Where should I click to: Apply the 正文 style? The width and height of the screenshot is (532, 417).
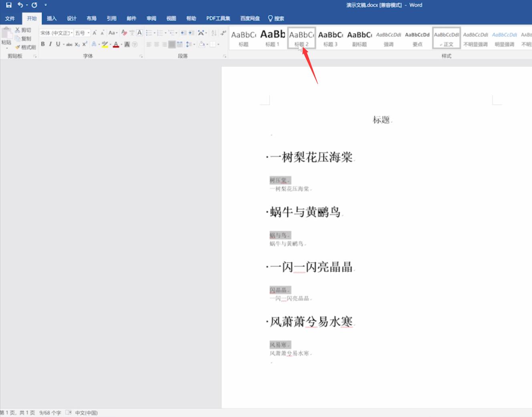(446, 38)
